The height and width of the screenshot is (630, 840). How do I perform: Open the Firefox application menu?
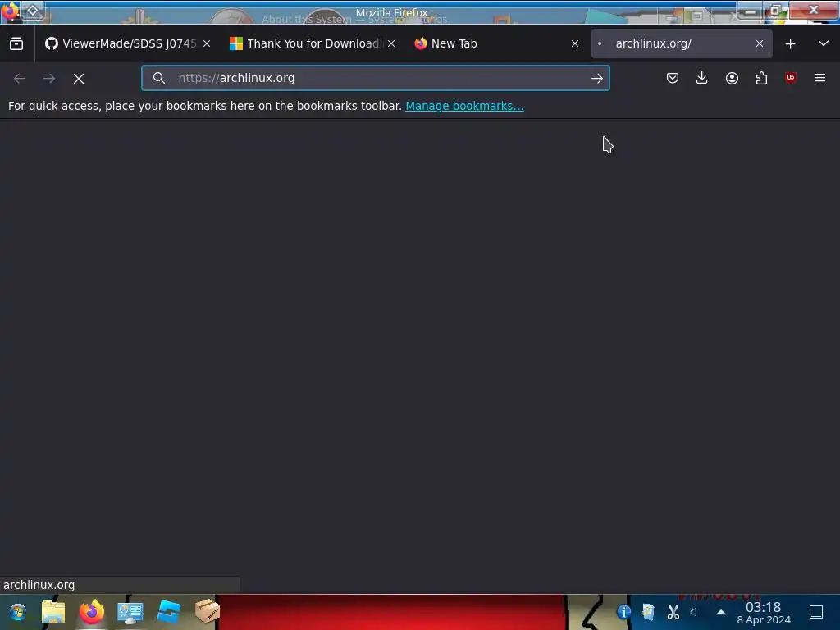click(x=820, y=78)
